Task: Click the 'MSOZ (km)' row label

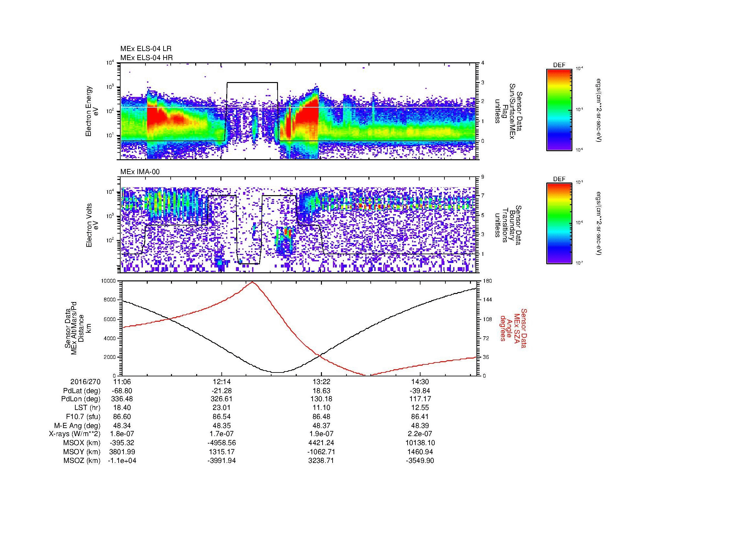Action: pyautogui.click(x=82, y=461)
